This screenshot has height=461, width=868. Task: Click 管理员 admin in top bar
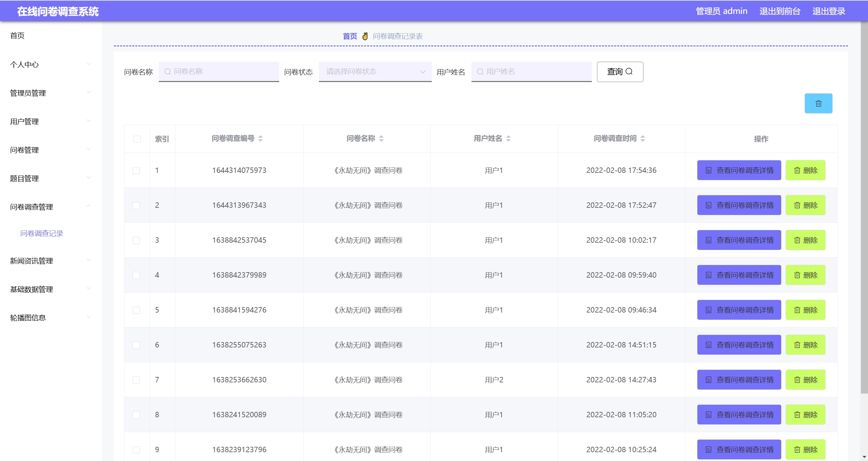point(721,11)
